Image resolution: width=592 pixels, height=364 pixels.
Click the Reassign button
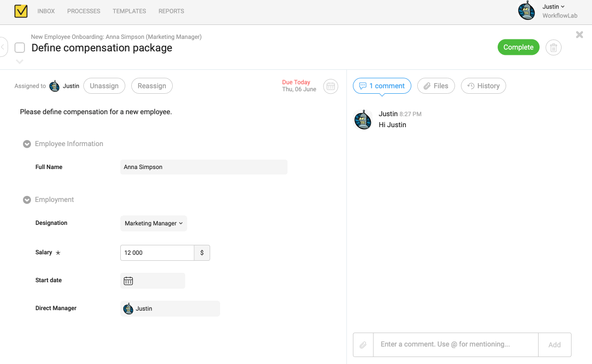click(x=152, y=85)
